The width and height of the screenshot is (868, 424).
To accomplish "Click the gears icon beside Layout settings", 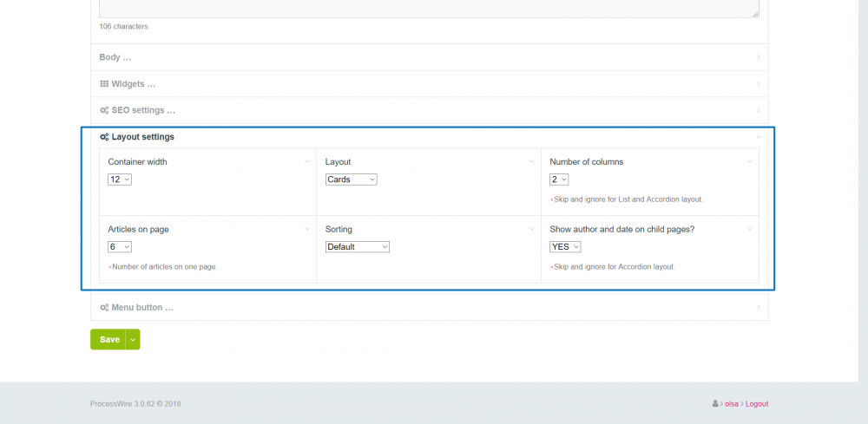I will pyautogui.click(x=104, y=137).
